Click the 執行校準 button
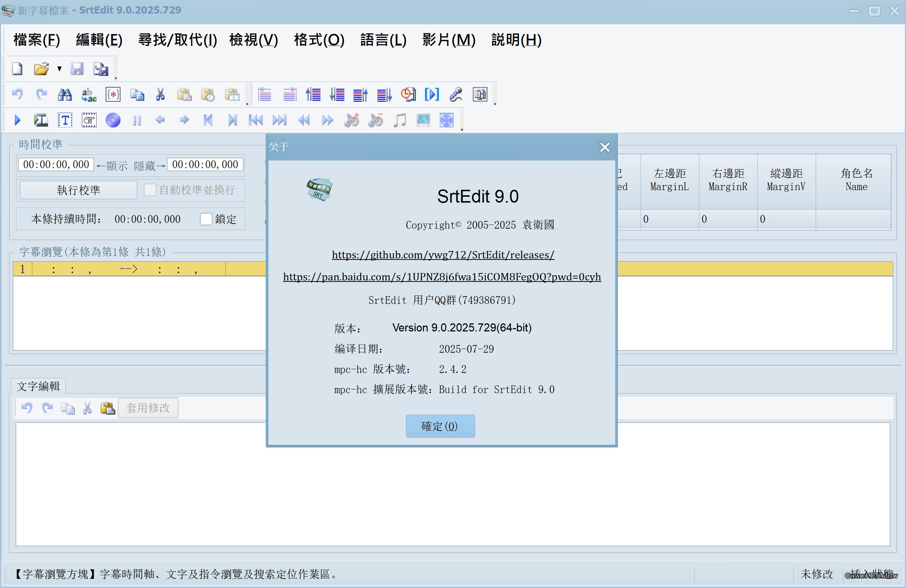 tap(79, 189)
